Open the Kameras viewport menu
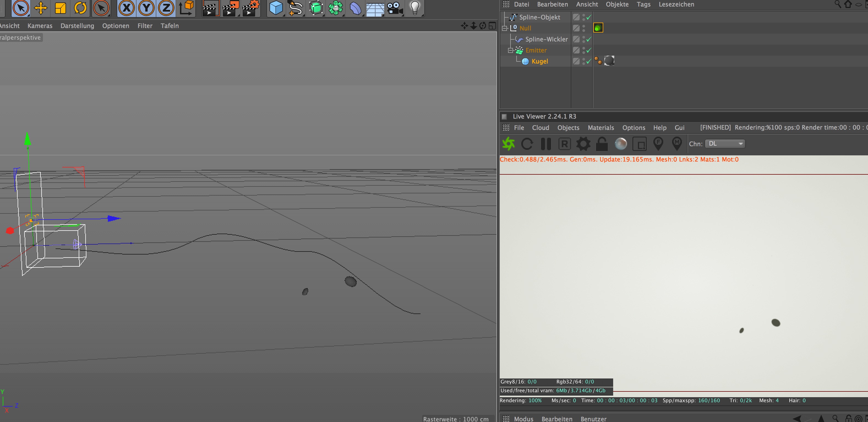Screen dimensions: 868x422 [40, 26]
